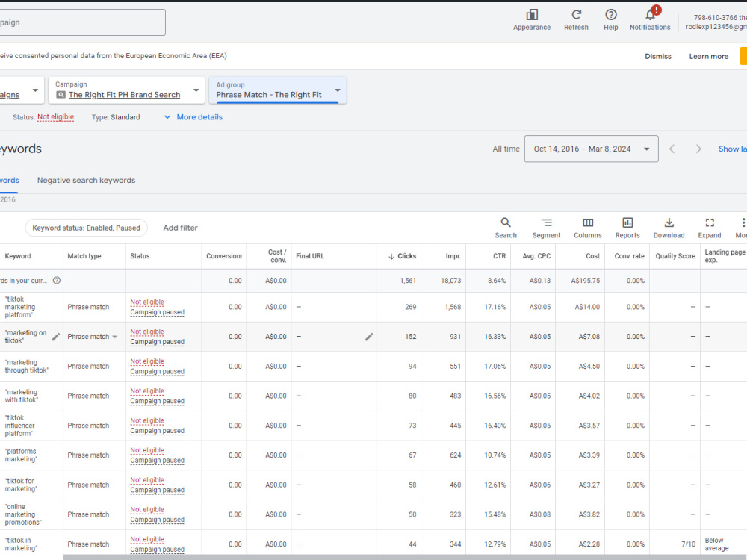Screen dimensions: 747x560
Task: Dismiss the EEA consent banner
Action: click(658, 56)
